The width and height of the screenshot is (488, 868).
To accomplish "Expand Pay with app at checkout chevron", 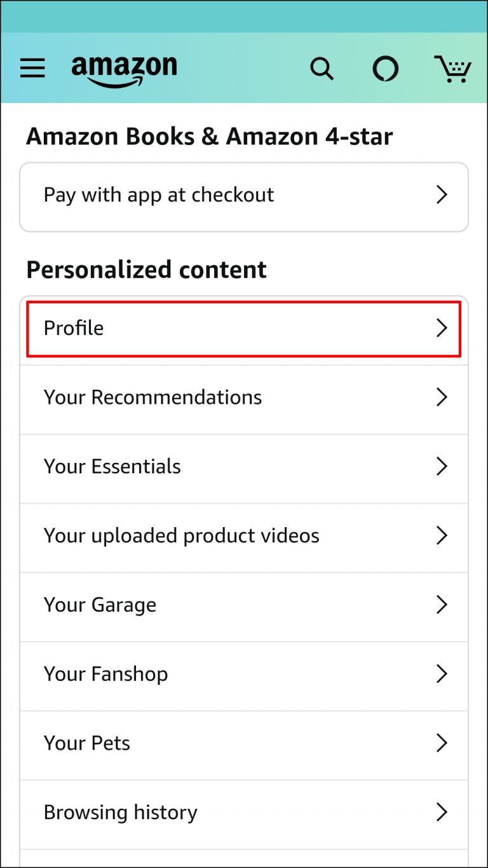I will pos(442,195).
